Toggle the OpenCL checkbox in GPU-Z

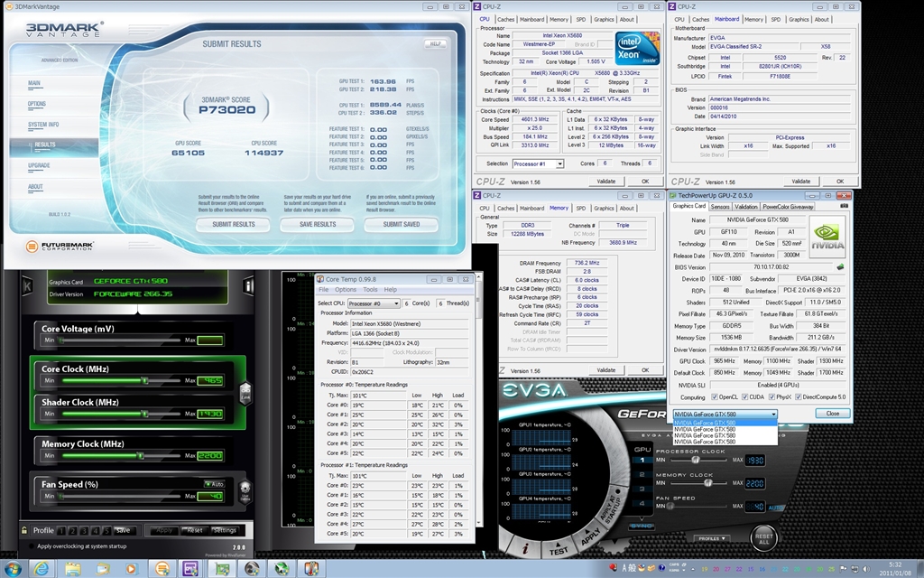715,397
